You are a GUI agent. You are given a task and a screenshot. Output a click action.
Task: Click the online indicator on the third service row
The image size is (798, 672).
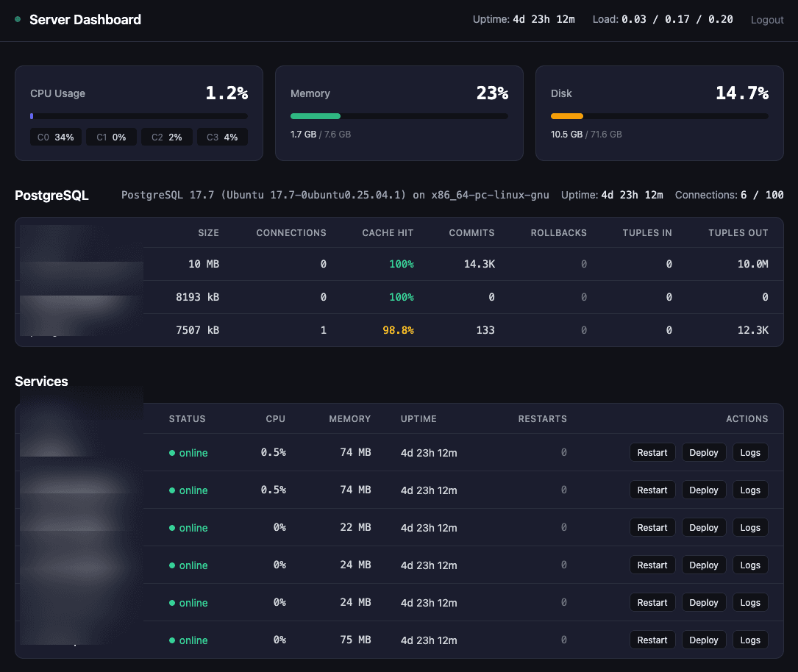pos(172,528)
